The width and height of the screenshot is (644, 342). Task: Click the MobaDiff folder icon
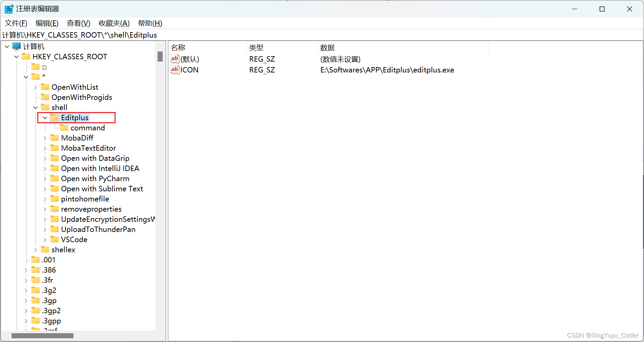[55, 137]
